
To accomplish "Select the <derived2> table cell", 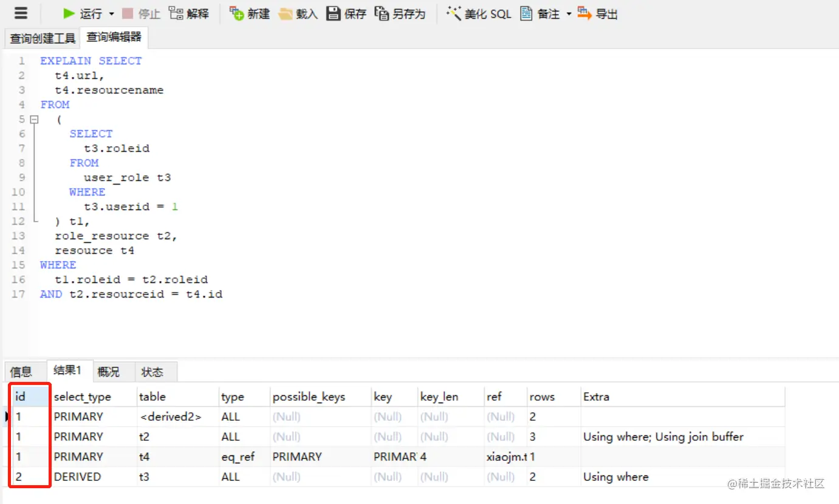I will click(x=177, y=417).
